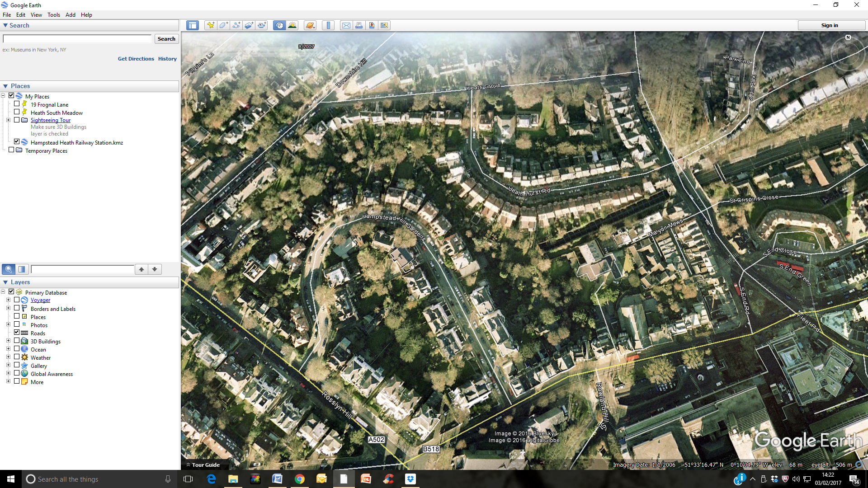Viewport: 868px width, 488px height.
Task: Open the File menu
Action: click(7, 14)
